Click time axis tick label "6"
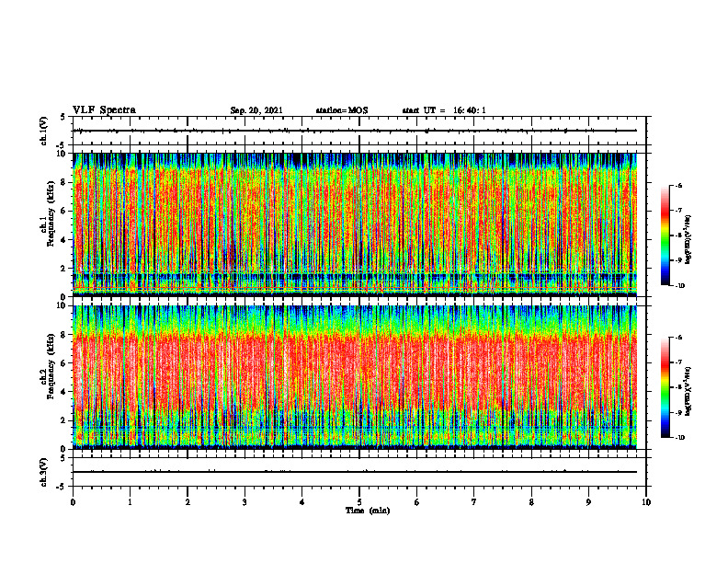Image resolution: width=728 pixels, height=563 pixels. pyautogui.click(x=416, y=502)
